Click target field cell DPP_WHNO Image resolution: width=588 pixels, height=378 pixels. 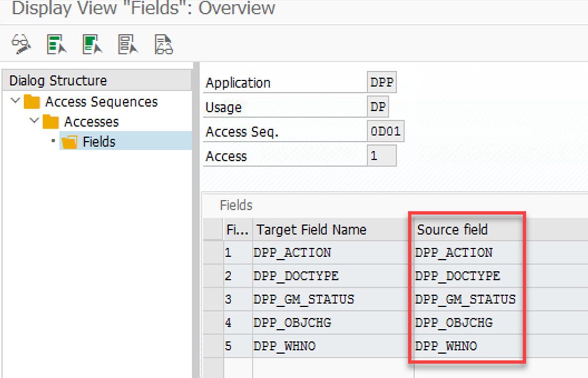(x=334, y=346)
